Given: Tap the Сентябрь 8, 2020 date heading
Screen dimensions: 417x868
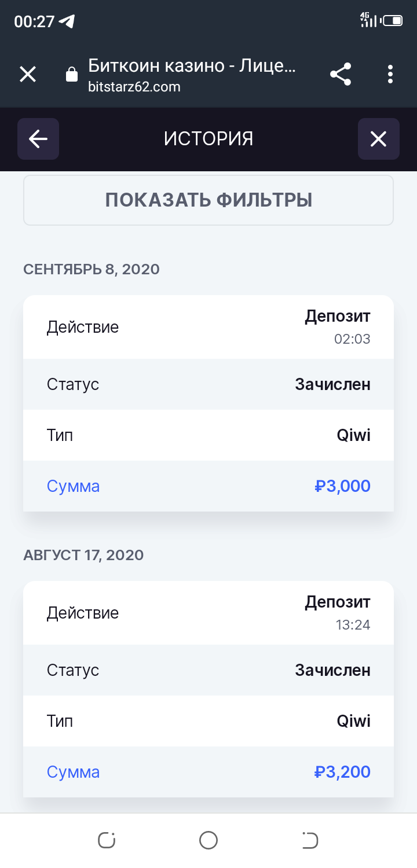Looking at the screenshot, I should [x=92, y=269].
